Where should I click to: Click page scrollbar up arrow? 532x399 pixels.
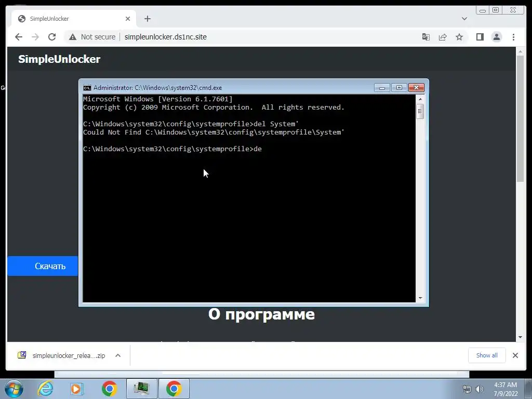[520, 51]
